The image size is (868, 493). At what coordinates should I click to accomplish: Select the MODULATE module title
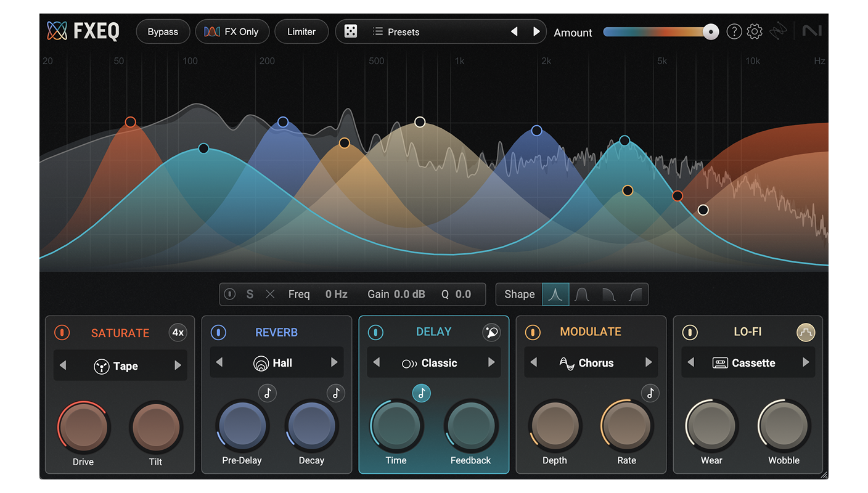(591, 332)
